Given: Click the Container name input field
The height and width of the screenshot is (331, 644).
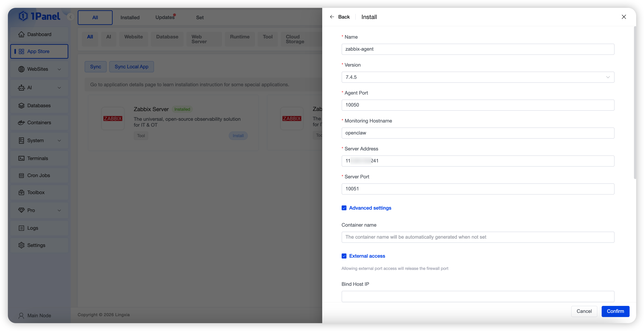Looking at the screenshot, I should coord(477,237).
